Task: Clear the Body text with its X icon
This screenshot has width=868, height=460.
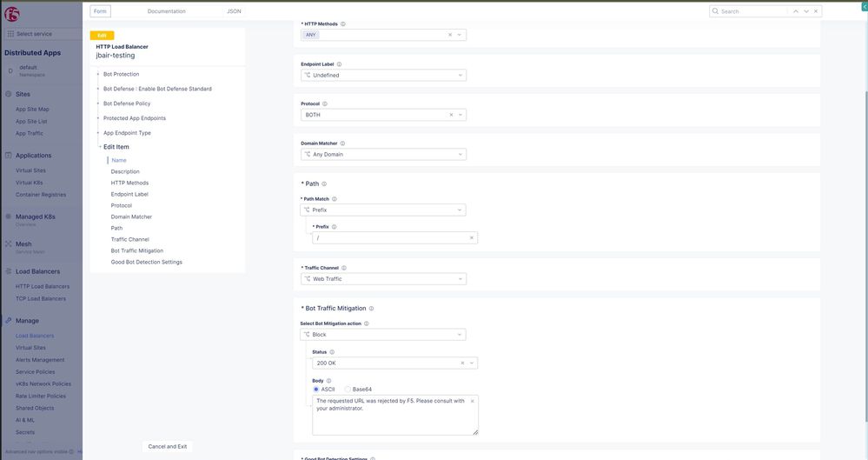Action: tap(473, 401)
